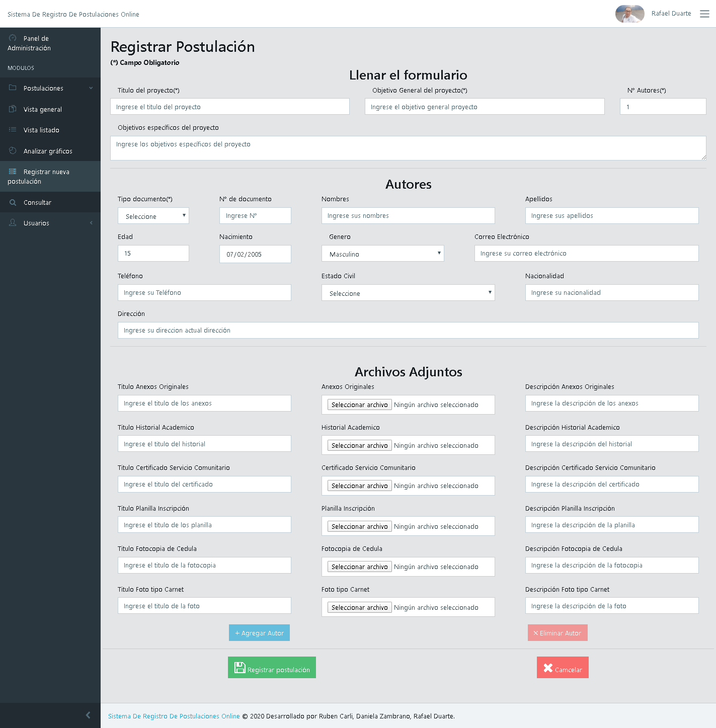This screenshot has height=728, width=716.
Task: Click the hamburger menu icon in header
Action: [704, 14]
